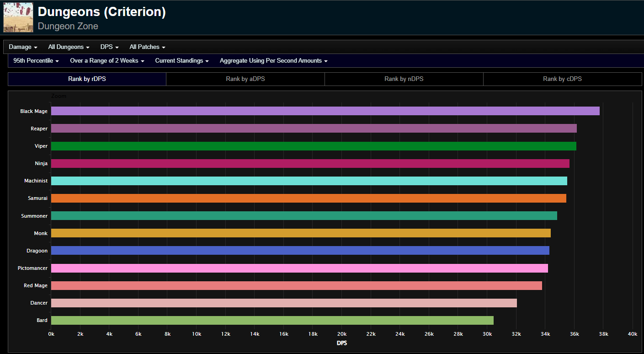This screenshot has width=644, height=354.
Task: Click the Zoom label above the chart
Action: 59,96
